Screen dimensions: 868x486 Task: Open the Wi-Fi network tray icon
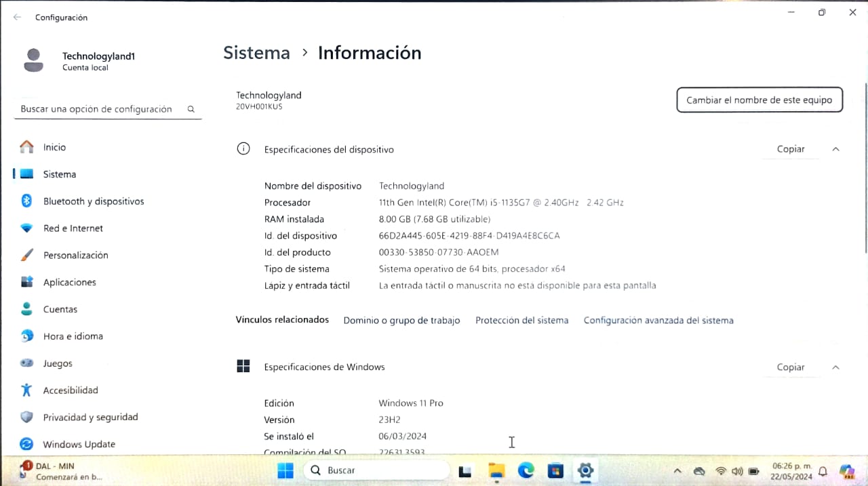[721, 471]
